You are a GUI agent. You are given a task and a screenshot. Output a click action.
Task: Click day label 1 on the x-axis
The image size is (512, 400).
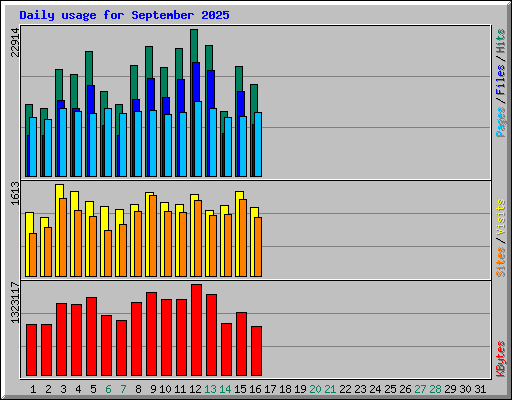[33, 389]
